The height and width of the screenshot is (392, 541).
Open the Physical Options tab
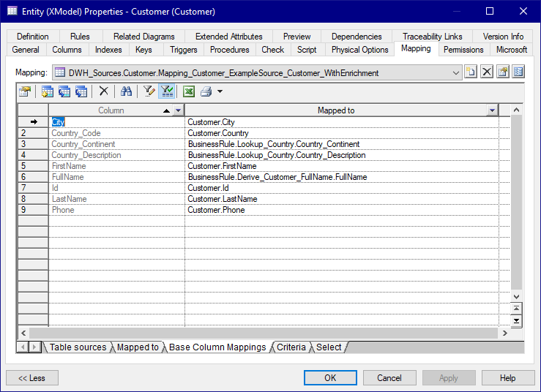360,50
